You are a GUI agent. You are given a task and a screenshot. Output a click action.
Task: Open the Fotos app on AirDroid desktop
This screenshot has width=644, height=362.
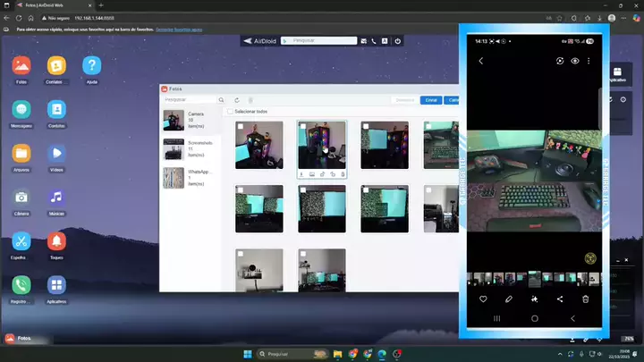[x=21, y=66]
